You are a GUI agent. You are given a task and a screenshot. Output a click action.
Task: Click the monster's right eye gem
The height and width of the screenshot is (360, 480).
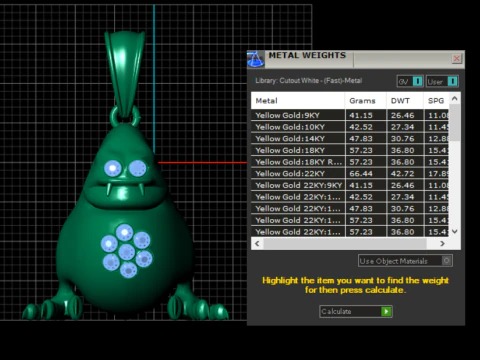[137, 168]
